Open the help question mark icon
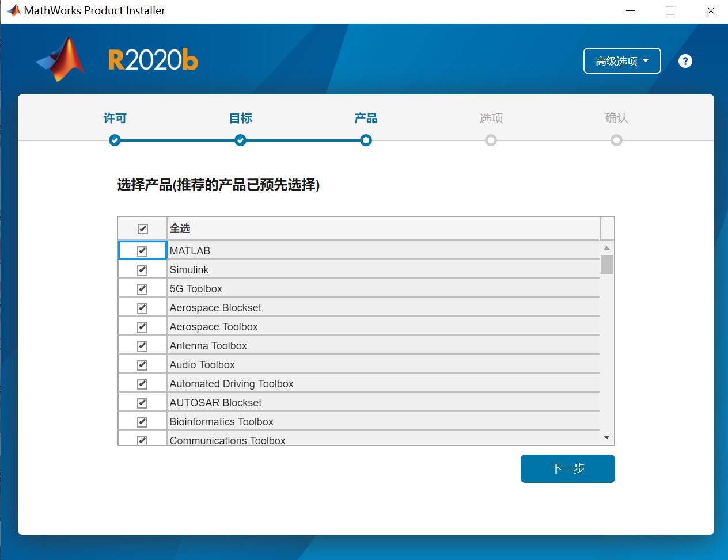 (685, 61)
